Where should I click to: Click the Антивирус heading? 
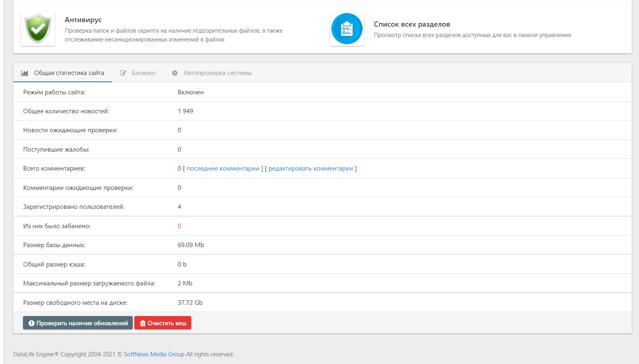point(83,20)
